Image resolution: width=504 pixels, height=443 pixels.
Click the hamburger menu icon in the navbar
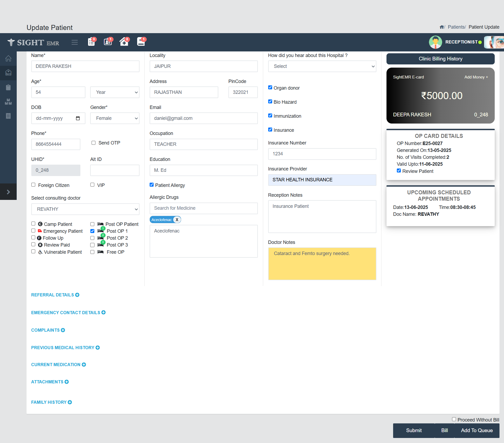tap(75, 42)
